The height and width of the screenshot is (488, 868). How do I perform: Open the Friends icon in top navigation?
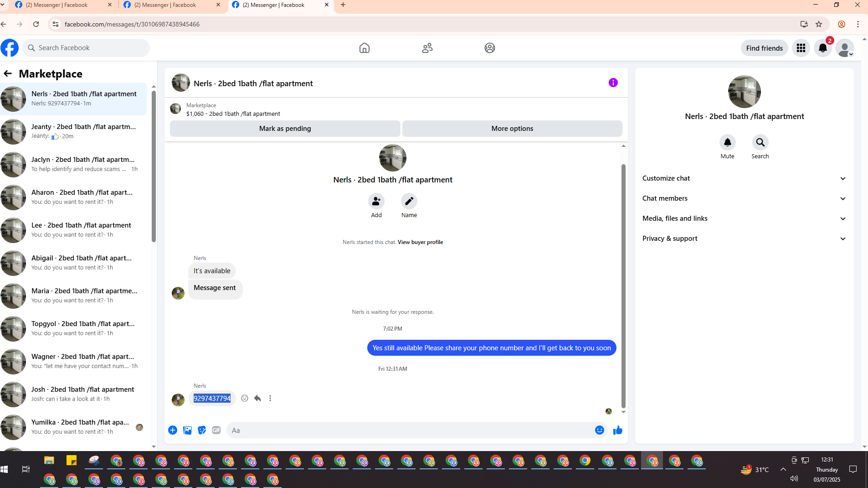pos(427,48)
